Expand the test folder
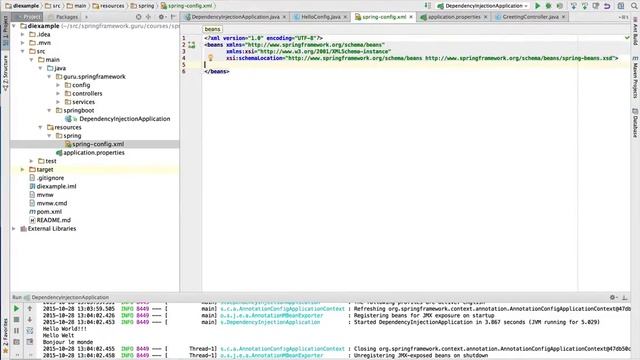640x360 pixels. pyautogui.click(x=31, y=161)
